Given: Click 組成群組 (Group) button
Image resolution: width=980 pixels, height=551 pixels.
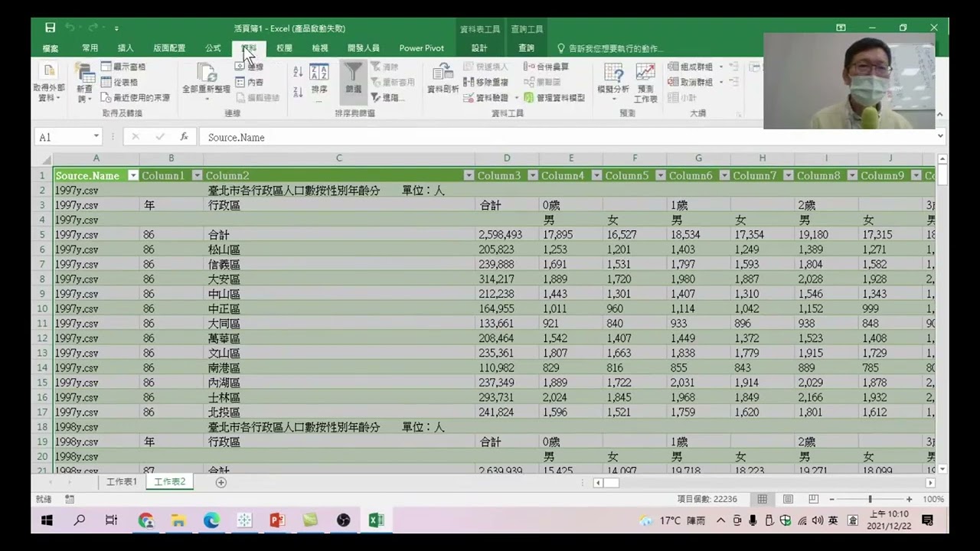Looking at the screenshot, I should click(x=691, y=67).
